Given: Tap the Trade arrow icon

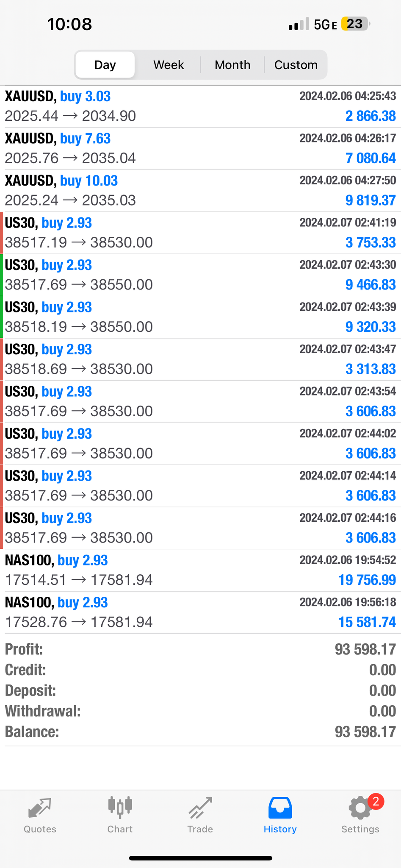Looking at the screenshot, I should [x=200, y=808].
